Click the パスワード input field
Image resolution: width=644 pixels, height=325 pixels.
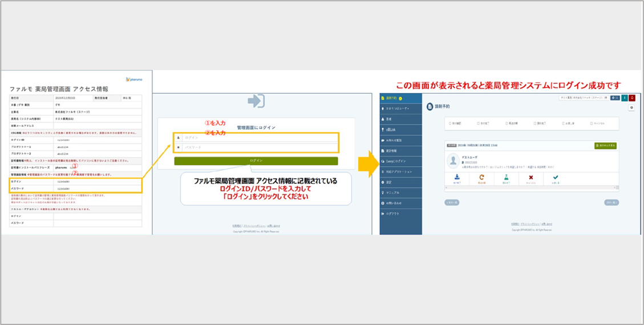click(x=260, y=147)
